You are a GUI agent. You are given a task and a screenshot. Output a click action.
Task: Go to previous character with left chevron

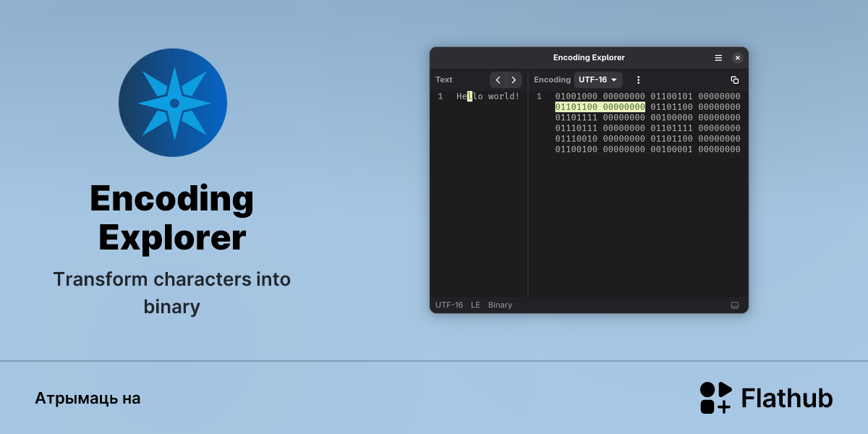pos(498,80)
